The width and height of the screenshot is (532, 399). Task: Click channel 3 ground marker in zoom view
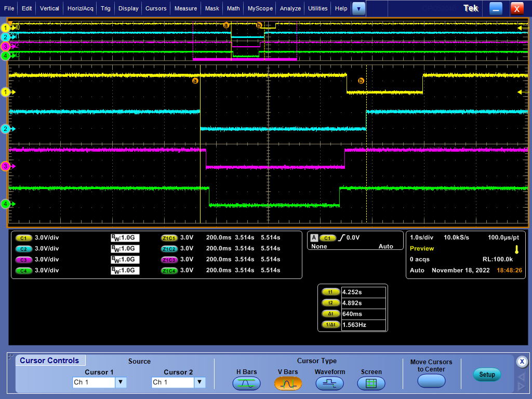7,166
